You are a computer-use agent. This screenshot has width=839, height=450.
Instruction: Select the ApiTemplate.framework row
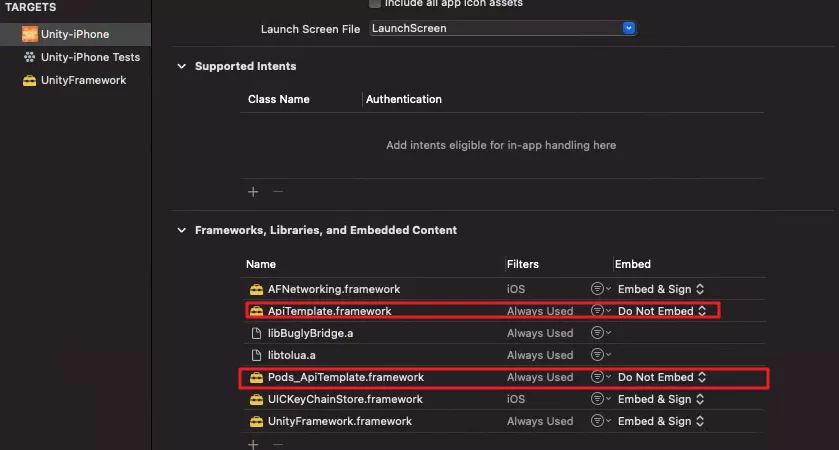(503, 311)
